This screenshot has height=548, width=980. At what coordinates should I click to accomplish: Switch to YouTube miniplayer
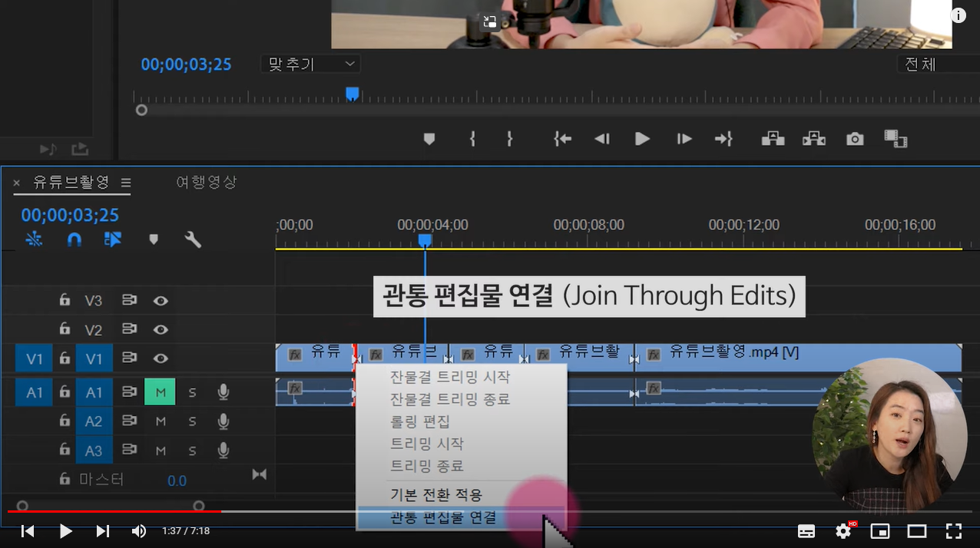pyautogui.click(x=880, y=531)
